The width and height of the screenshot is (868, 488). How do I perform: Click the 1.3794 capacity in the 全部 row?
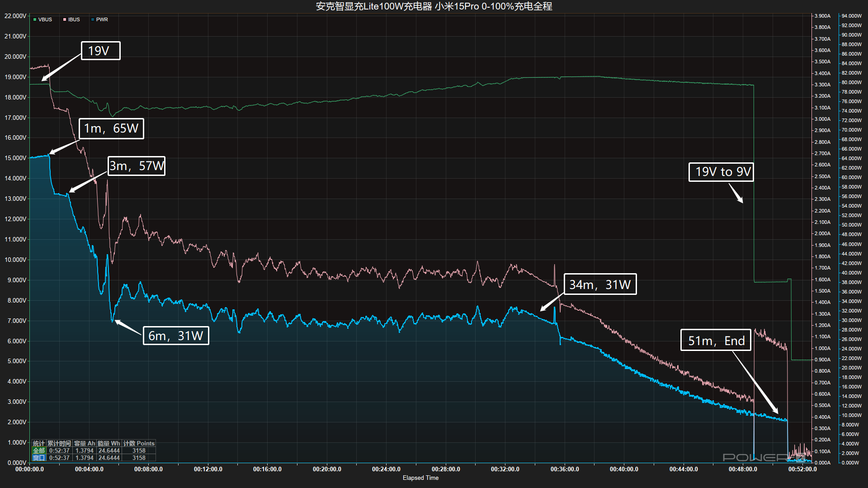tap(85, 450)
